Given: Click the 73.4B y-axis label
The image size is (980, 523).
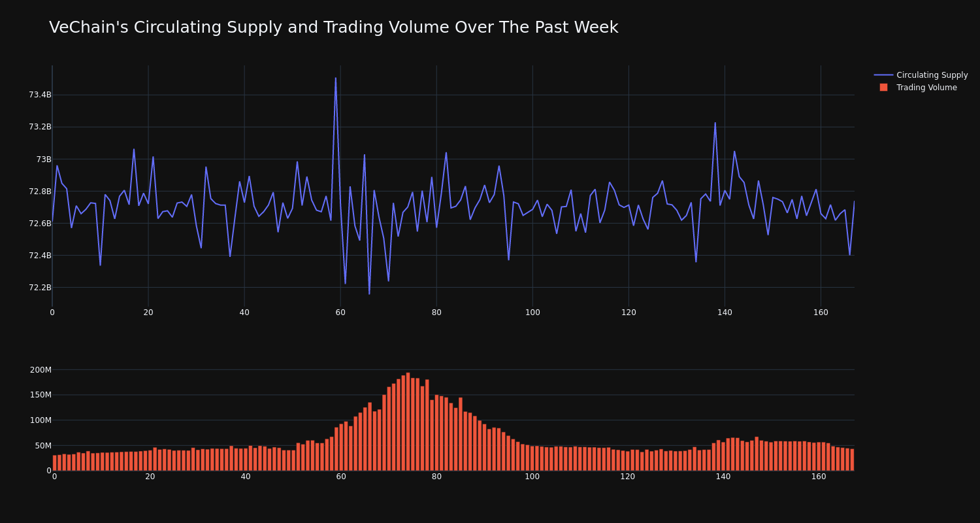Looking at the screenshot, I should pyautogui.click(x=40, y=95).
